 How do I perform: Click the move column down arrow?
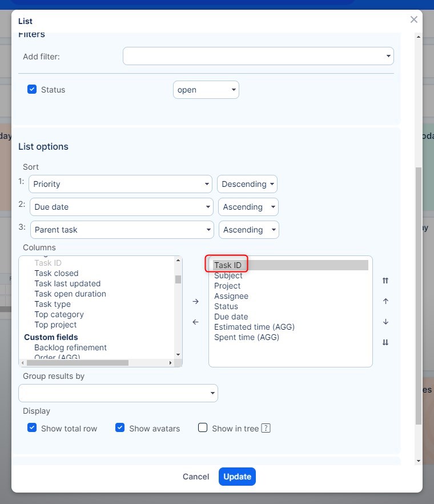[x=385, y=322]
